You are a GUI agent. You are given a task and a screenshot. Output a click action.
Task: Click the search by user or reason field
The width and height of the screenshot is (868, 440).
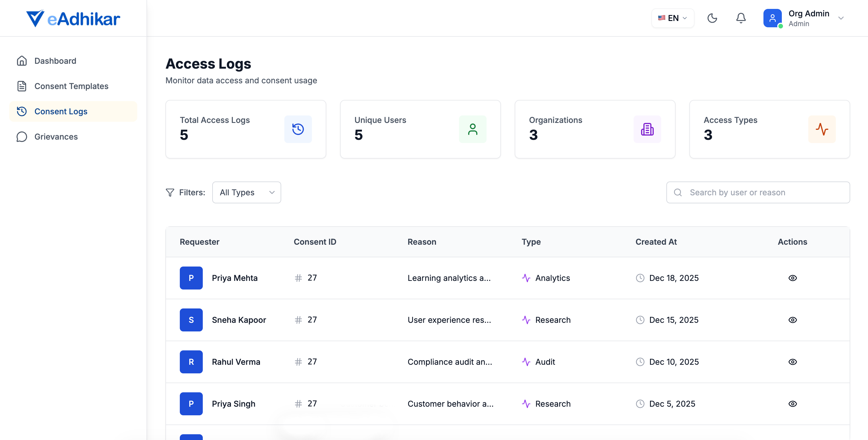point(758,192)
